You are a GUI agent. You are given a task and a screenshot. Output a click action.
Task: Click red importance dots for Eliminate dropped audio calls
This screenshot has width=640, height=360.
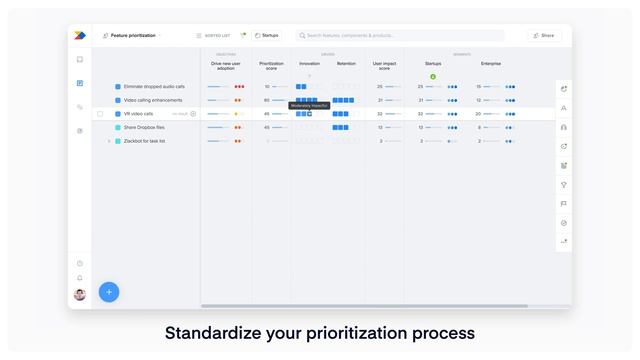[x=239, y=87]
